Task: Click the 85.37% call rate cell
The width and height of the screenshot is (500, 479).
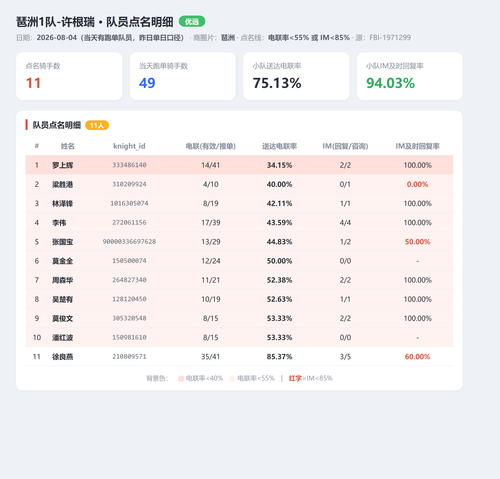Action: pos(279,357)
